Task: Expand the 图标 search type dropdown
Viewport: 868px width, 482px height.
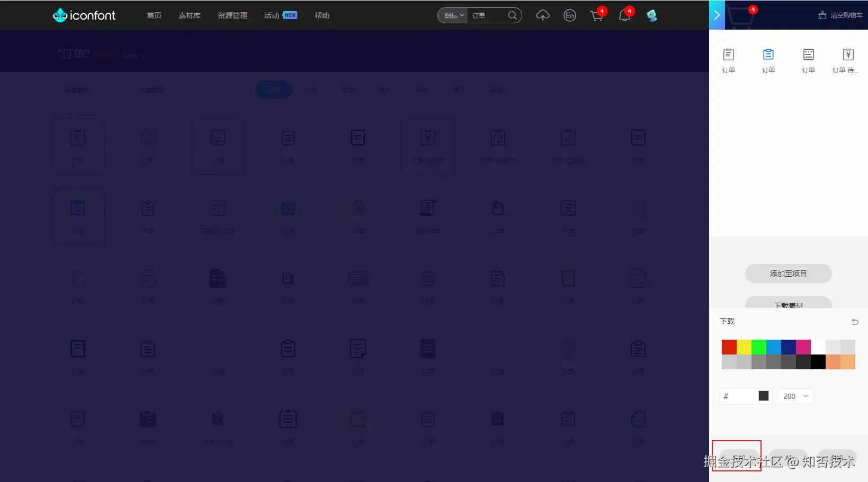Action: 454,15
